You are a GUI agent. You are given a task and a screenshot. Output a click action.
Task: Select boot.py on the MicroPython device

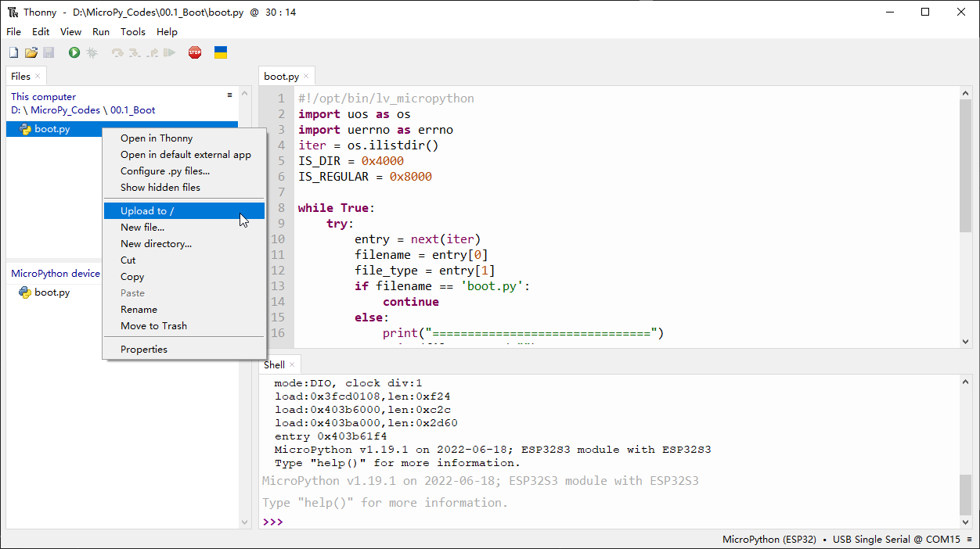coord(52,292)
